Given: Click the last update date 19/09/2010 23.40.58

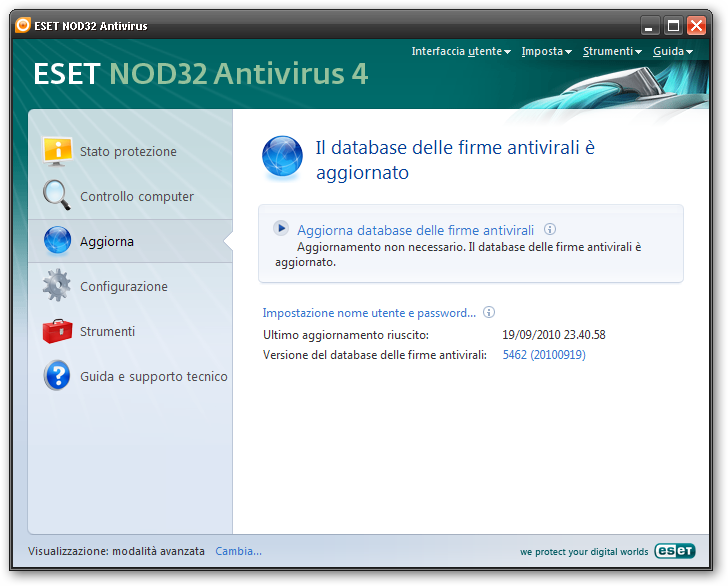Looking at the screenshot, I should [553, 335].
